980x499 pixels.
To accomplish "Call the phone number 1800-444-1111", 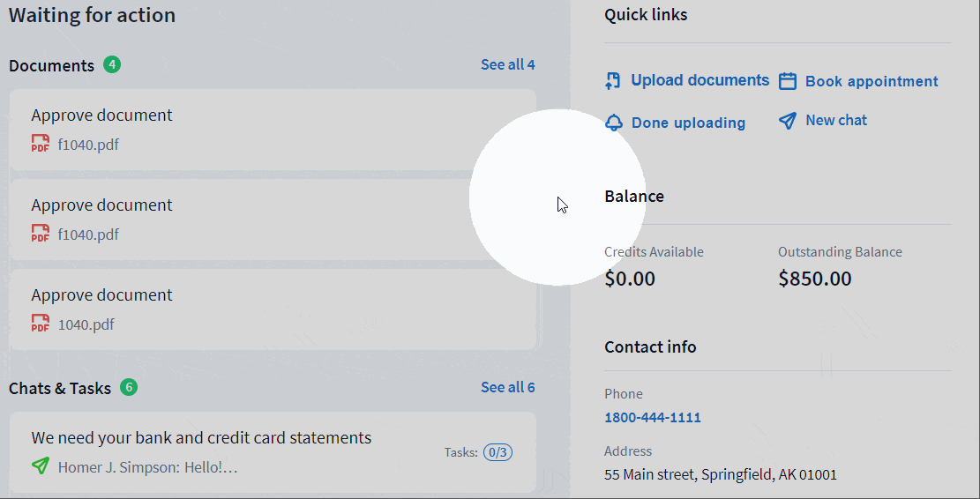I will [653, 417].
